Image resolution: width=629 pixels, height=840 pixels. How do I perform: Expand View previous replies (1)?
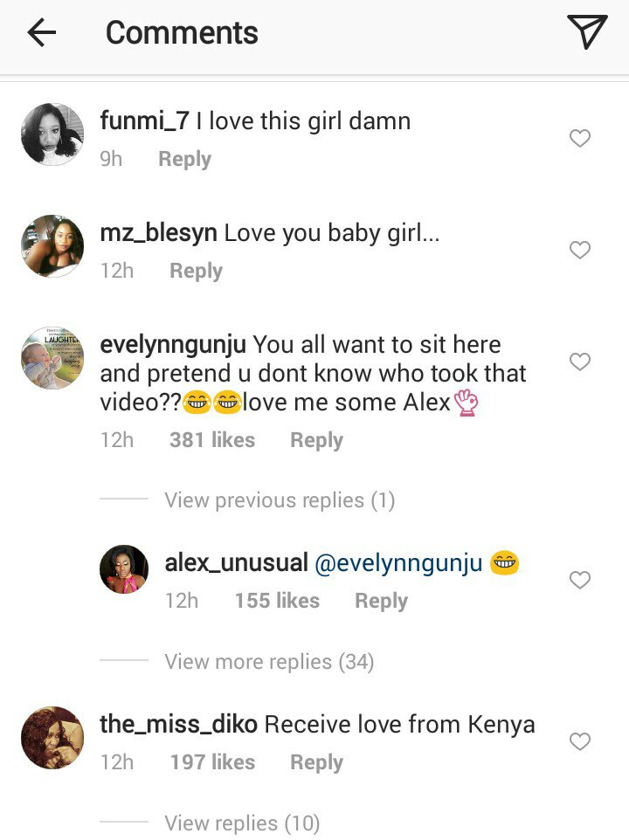(x=280, y=500)
